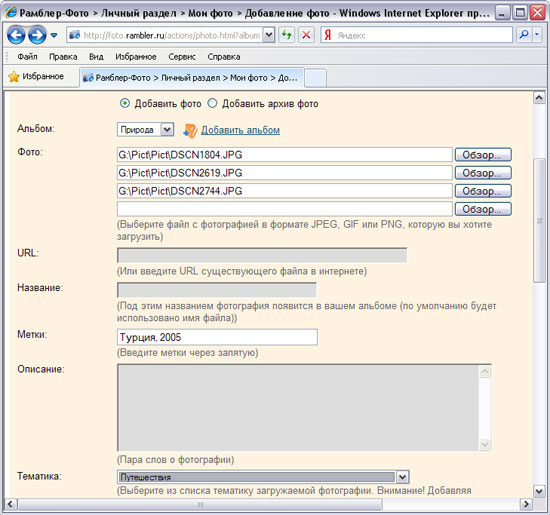The width and height of the screenshot is (550, 515).
Task: Click the description area's scroll down arrow
Action: tap(485, 444)
